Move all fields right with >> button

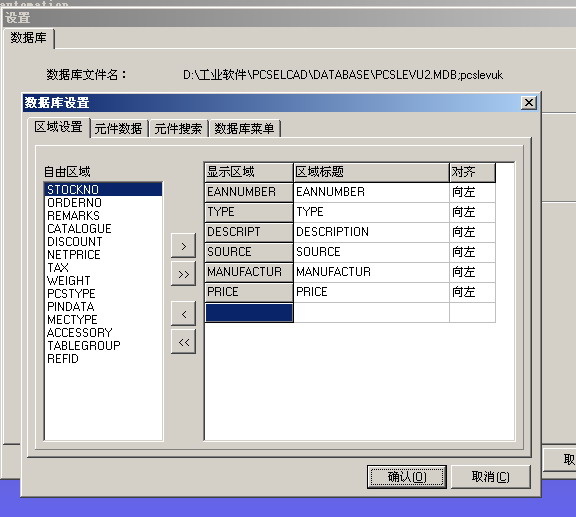tap(183, 274)
